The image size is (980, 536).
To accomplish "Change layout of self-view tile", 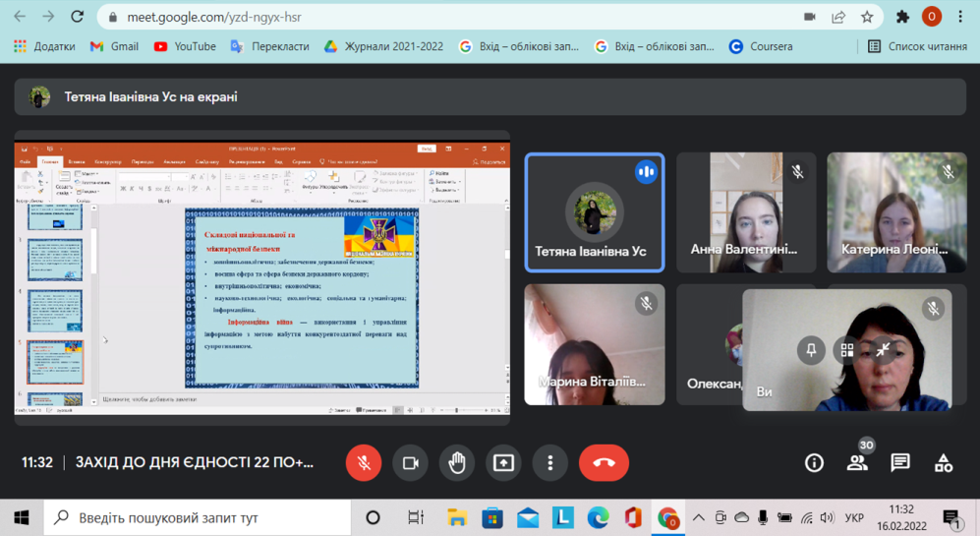I will (847, 350).
